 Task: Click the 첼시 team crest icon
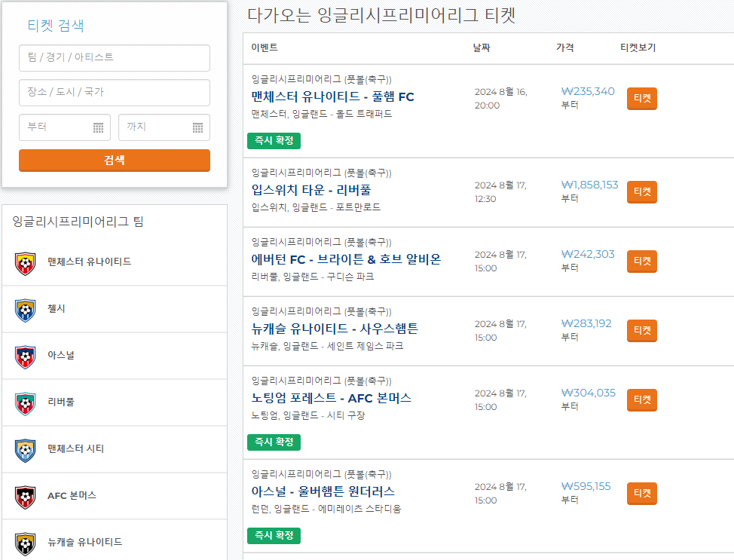(x=26, y=310)
